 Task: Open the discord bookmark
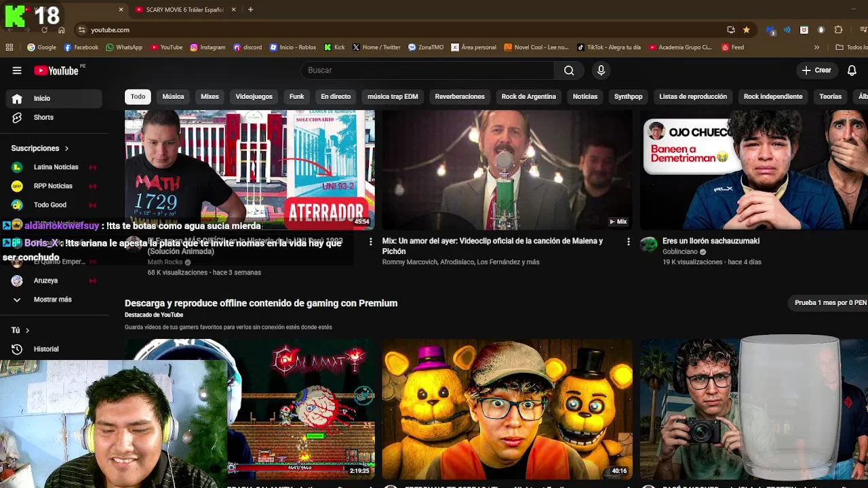click(247, 47)
